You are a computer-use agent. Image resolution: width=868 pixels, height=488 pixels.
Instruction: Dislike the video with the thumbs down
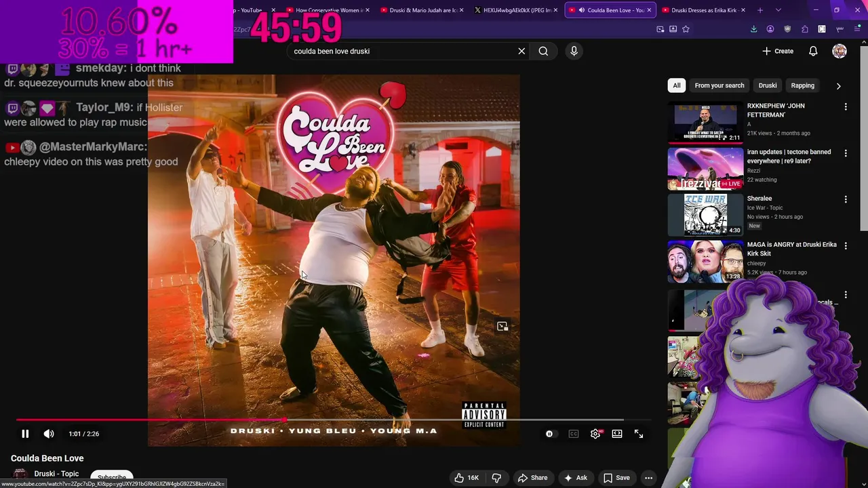[x=496, y=478]
